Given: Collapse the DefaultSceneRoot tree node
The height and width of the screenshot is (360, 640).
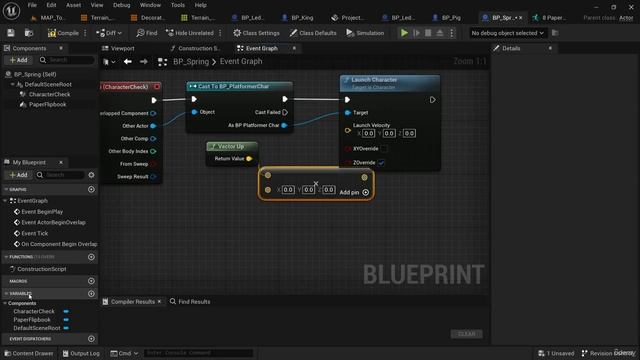Looking at the screenshot, I should tap(13, 84).
